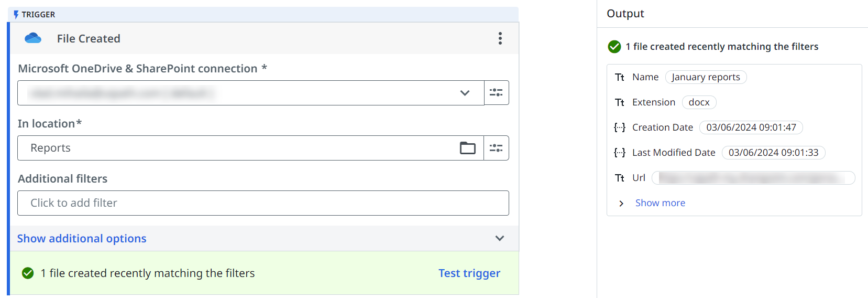Select the docx extension value chip
The width and height of the screenshot is (868, 298).
[x=699, y=102]
